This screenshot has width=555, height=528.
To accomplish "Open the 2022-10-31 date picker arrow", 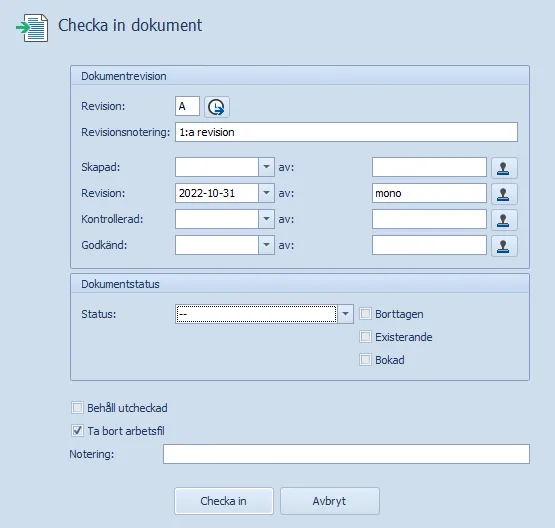I will pyautogui.click(x=267, y=193).
